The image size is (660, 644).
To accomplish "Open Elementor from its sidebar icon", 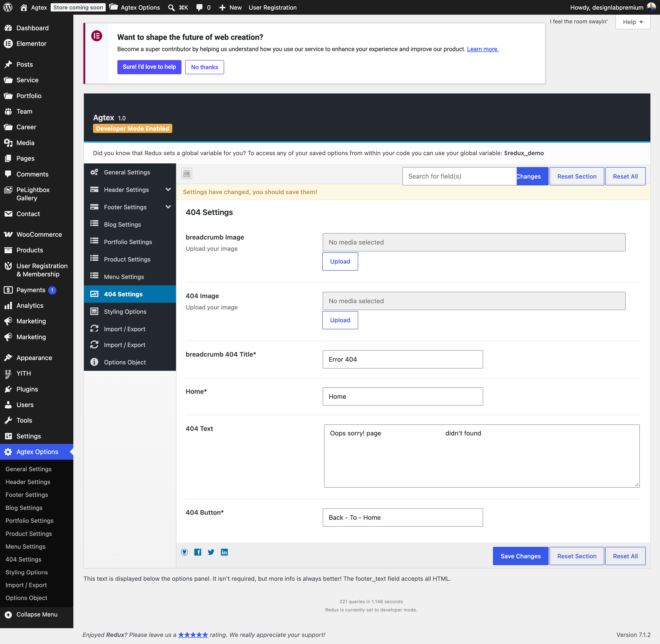I will (x=8, y=44).
